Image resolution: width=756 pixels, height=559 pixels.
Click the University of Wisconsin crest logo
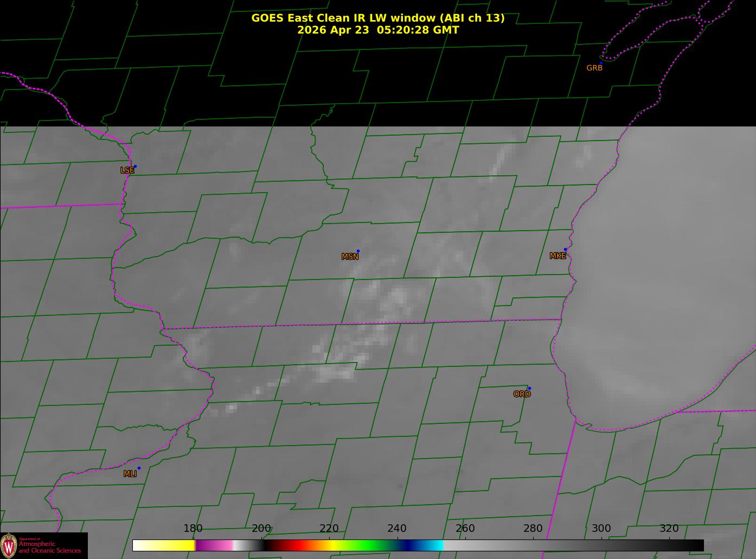click(x=9, y=545)
